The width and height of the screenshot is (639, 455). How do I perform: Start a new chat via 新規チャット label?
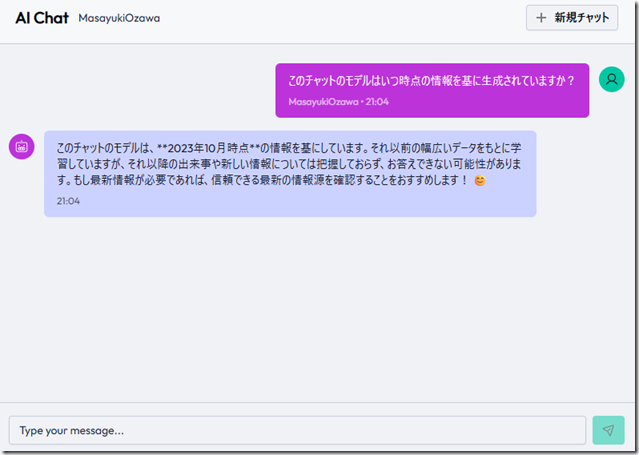[x=581, y=18]
